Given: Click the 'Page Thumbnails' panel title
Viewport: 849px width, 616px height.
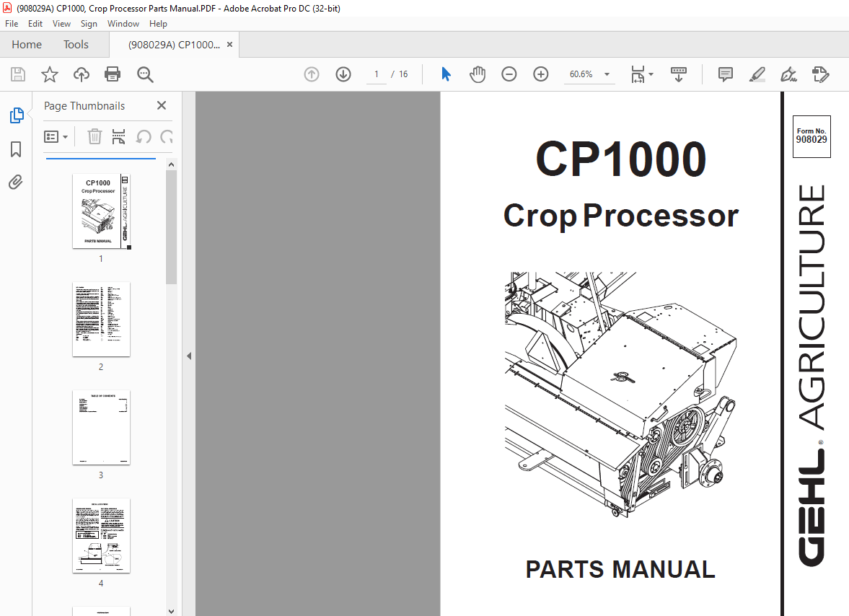Looking at the screenshot, I should [84, 106].
